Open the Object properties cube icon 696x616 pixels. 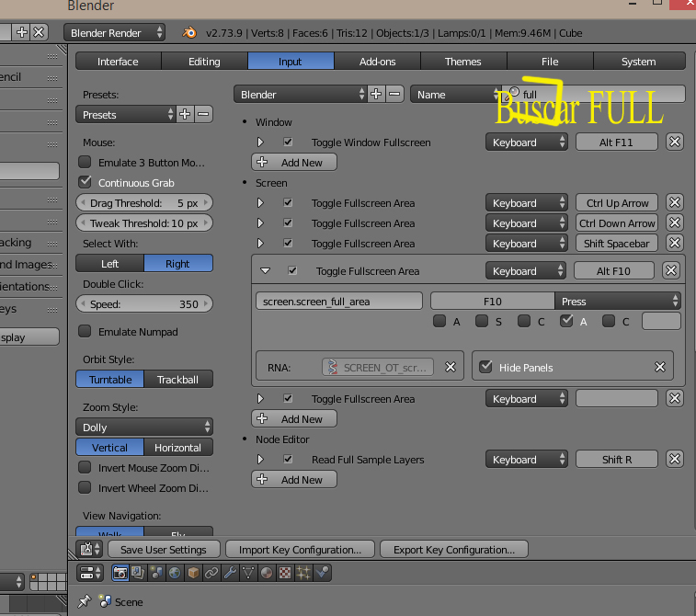tap(193, 573)
